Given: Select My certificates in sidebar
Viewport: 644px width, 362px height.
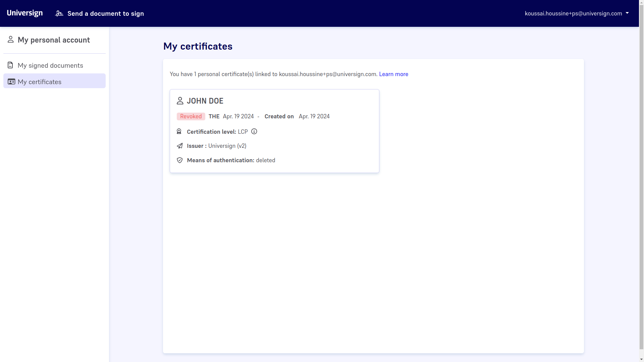Looking at the screenshot, I should pyautogui.click(x=40, y=82).
